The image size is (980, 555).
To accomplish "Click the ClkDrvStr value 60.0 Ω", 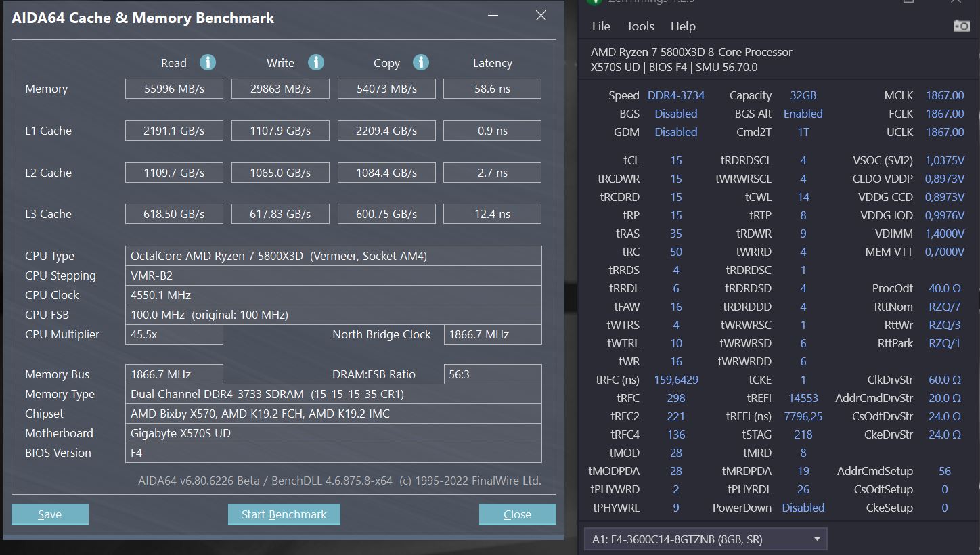I will [945, 380].
